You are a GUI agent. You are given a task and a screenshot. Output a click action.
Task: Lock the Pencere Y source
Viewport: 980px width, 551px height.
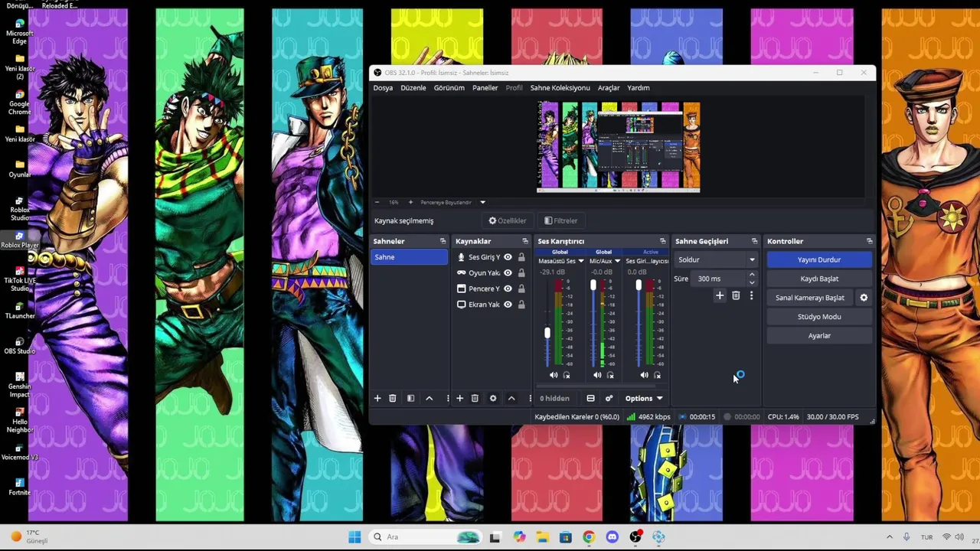pos(521,289)
